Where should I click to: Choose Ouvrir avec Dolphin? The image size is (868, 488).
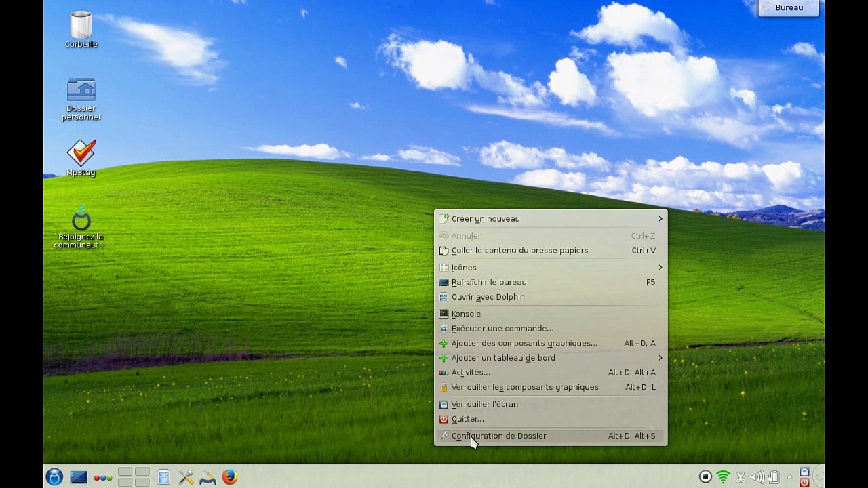click(550, 297)
